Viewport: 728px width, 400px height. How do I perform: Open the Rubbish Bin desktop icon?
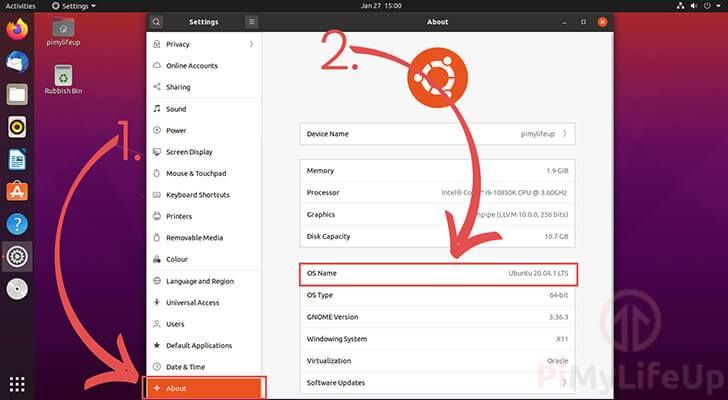click(63, 80)
